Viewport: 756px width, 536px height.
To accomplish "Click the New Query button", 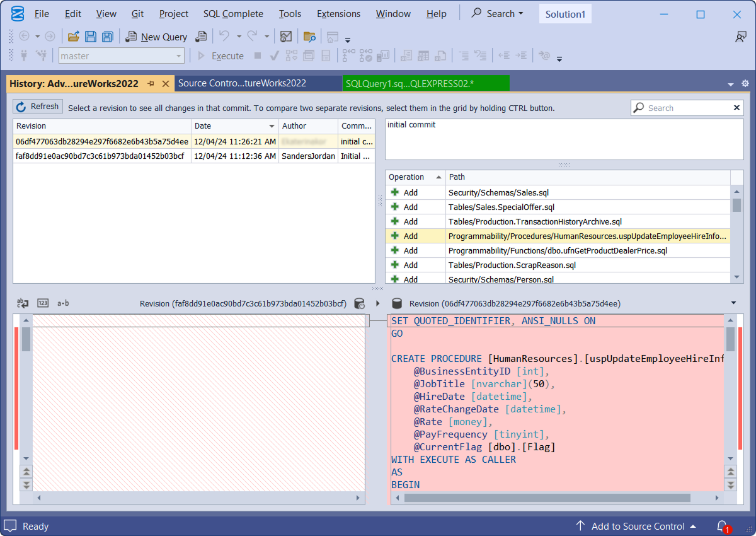I will [157, 37].
